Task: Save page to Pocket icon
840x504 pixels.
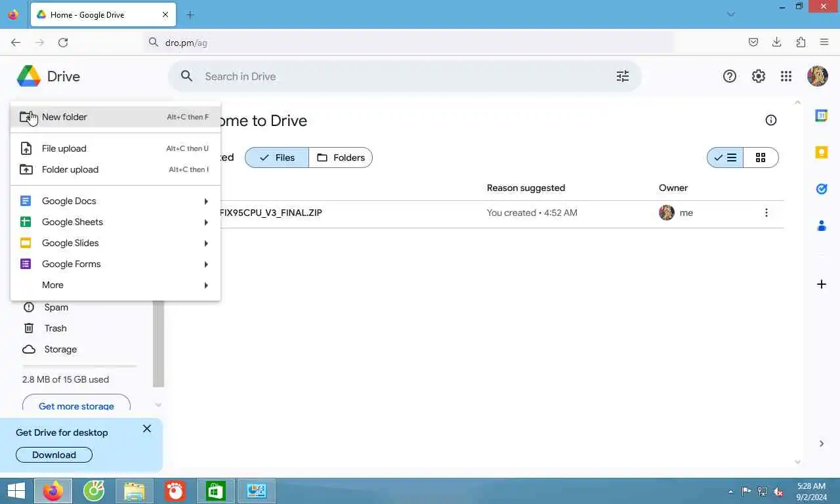Action: [x=753, y=42]
